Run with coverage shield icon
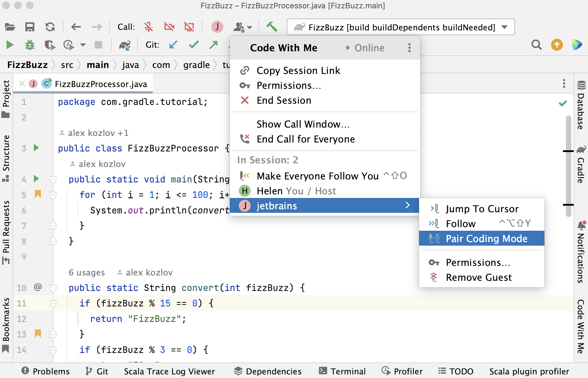 coord(50,45)
